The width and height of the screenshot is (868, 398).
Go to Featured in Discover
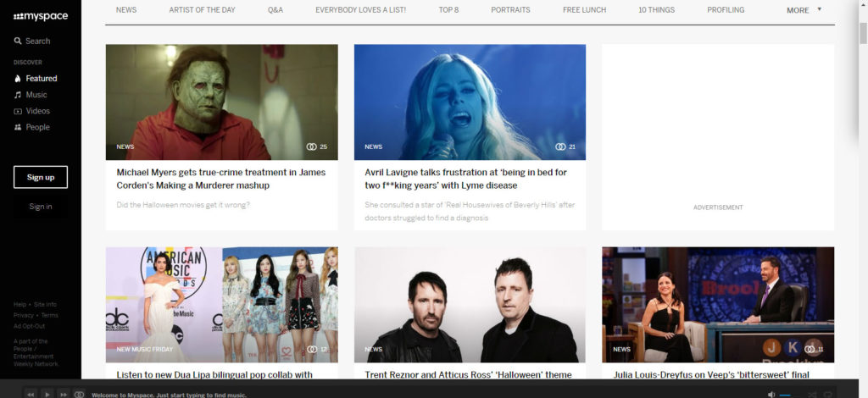pos(42,79)
